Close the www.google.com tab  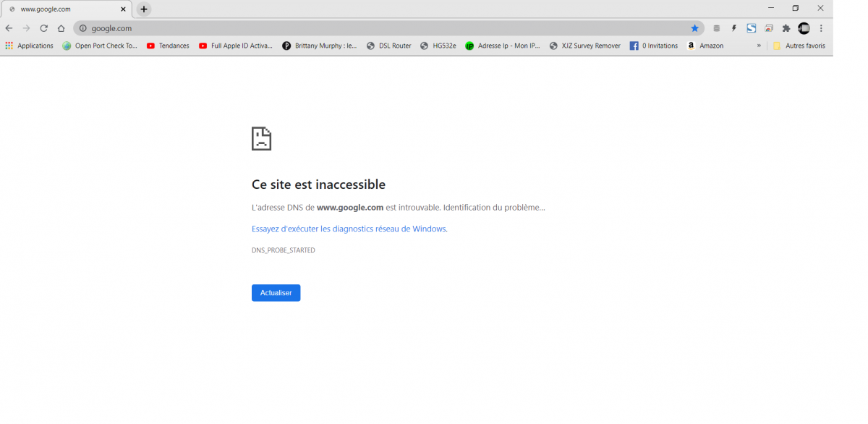point(123,9)
